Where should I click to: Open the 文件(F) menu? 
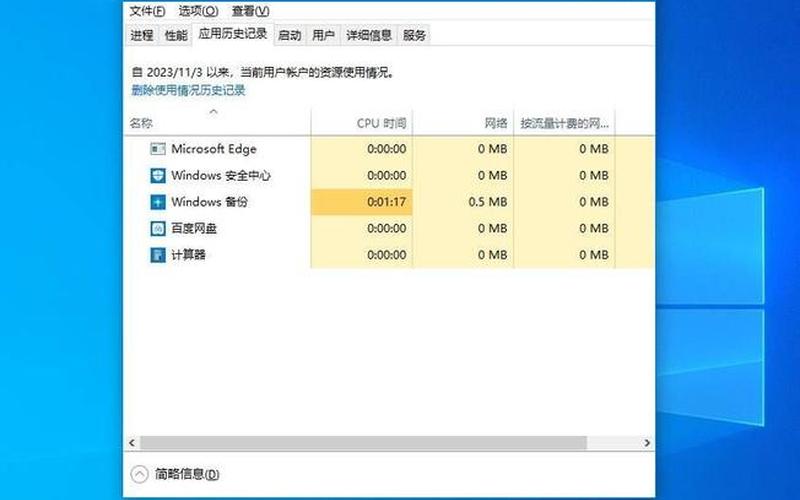pyautogui.click(x=147, y=11)
